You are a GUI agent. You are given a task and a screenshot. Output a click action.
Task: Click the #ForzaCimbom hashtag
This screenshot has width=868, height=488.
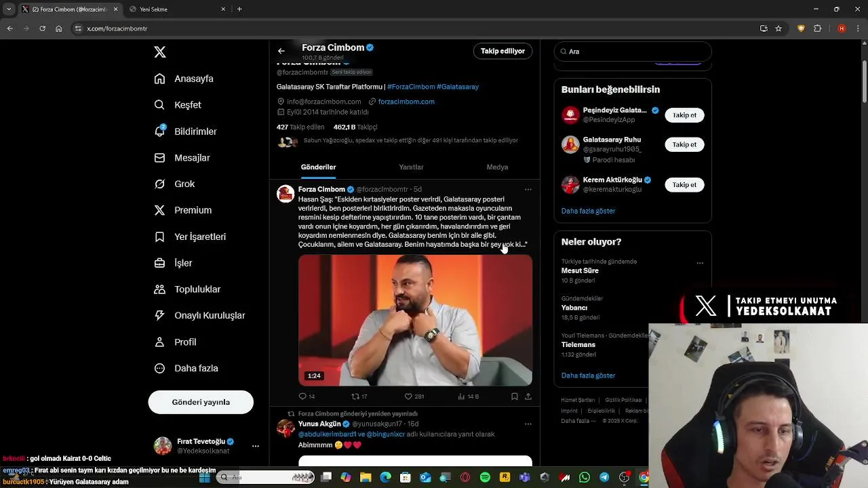pyautogui.click(x=411, y=87)
